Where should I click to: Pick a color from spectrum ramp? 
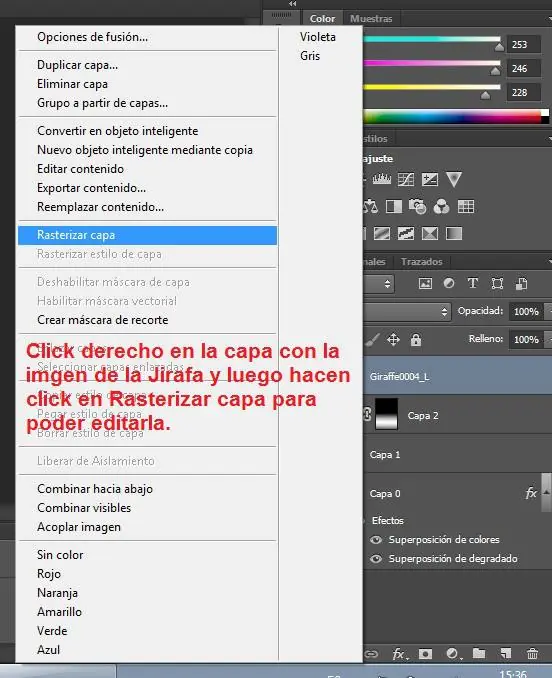click(x=456, y=117)
